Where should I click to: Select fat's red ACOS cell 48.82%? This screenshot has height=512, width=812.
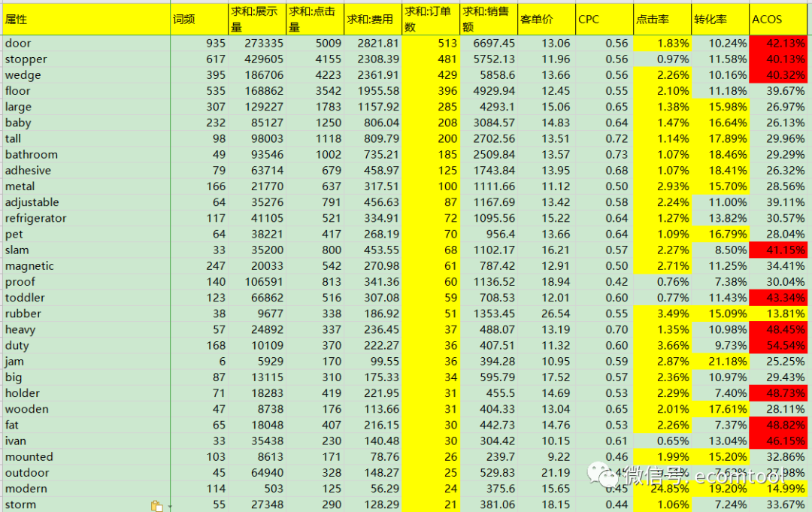tap(778, 426)
